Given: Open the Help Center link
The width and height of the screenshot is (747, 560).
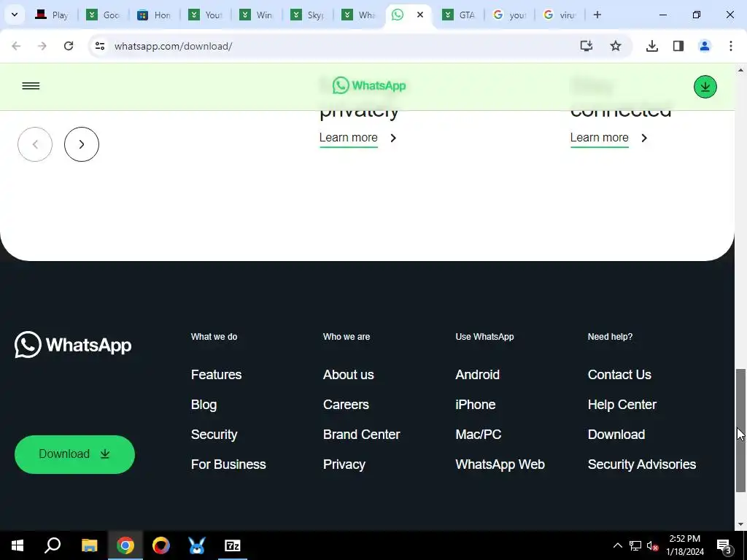Looking at the screenshot, I should (x=622, y=405).
